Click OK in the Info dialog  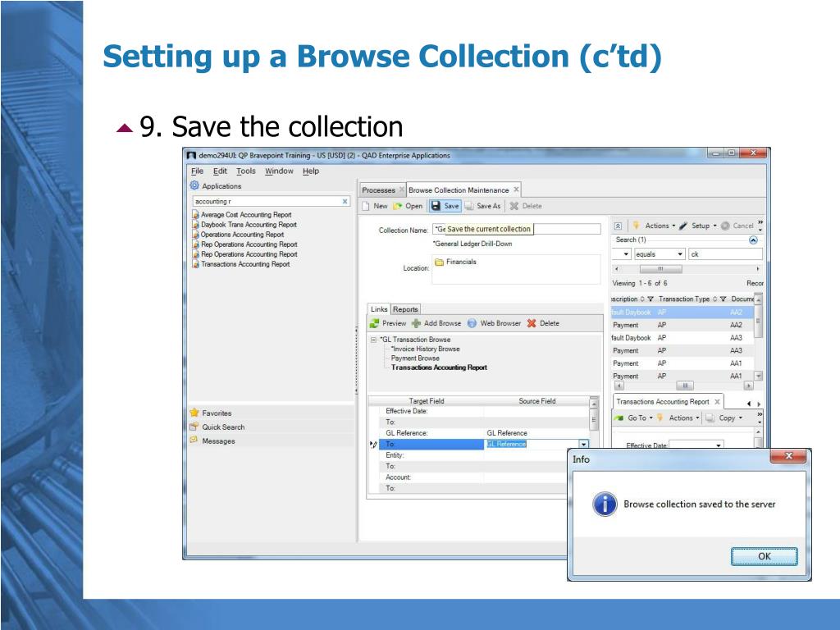tap(764, 556)
